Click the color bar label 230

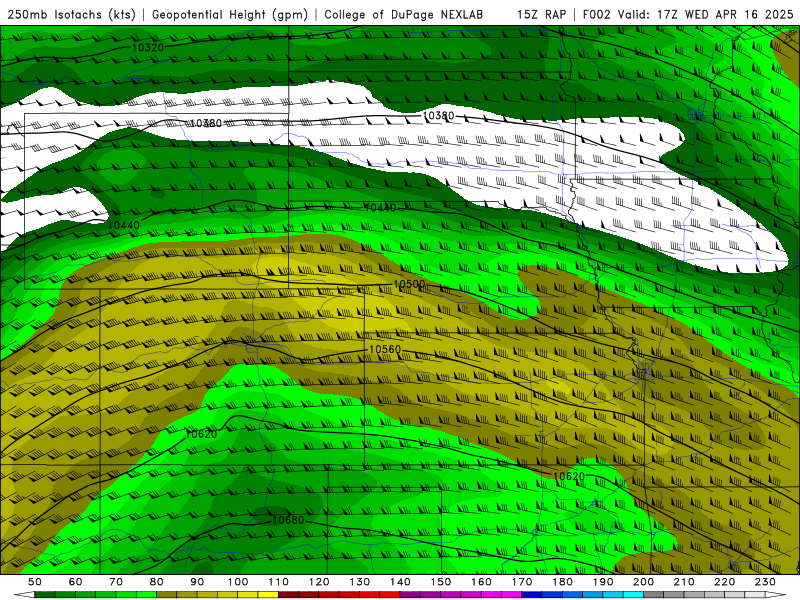point(765,582)
